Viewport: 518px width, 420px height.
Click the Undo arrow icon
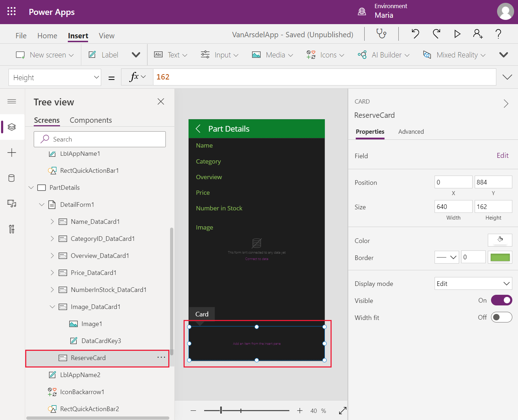(415, 34)
